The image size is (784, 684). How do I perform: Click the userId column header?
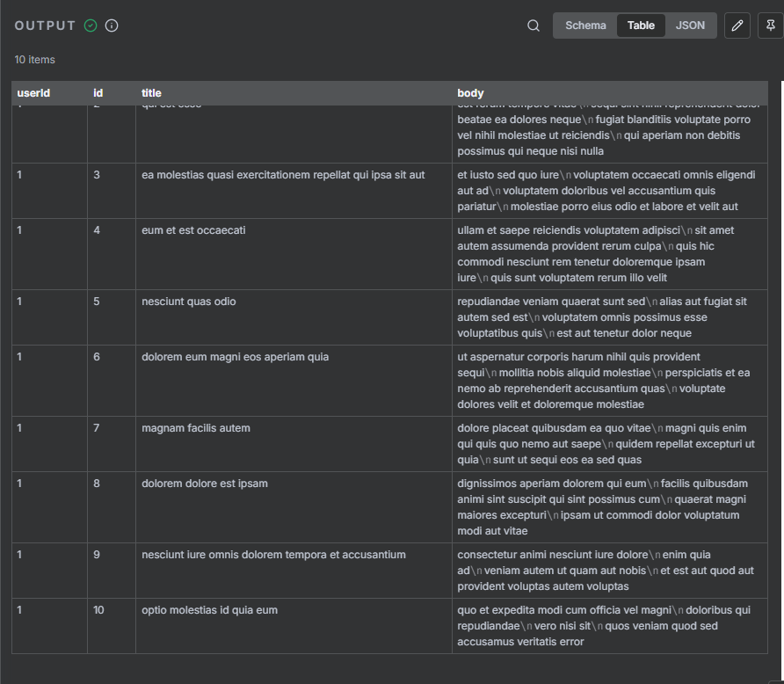33,93
